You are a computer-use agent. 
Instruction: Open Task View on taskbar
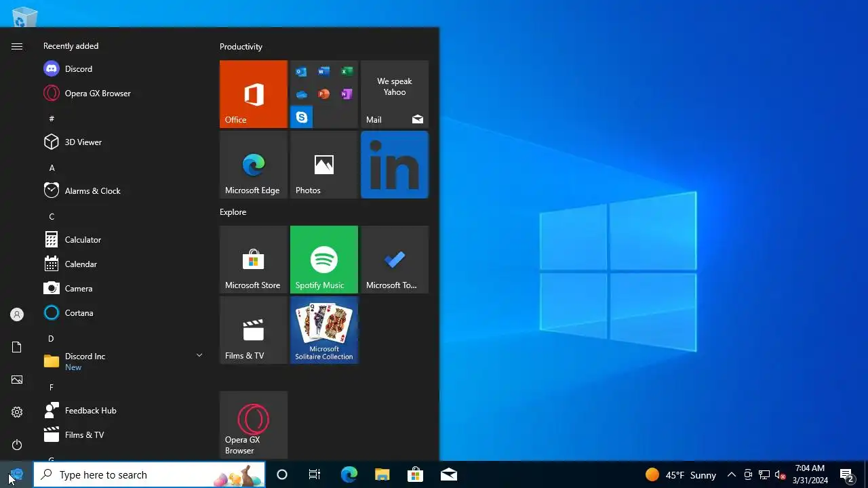[315, 474]
